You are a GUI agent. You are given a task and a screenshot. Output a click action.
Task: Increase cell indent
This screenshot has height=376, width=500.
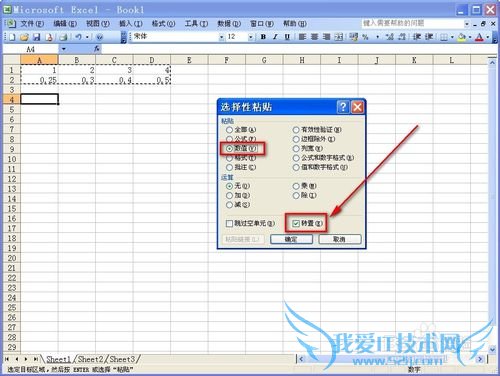point(429,37)
